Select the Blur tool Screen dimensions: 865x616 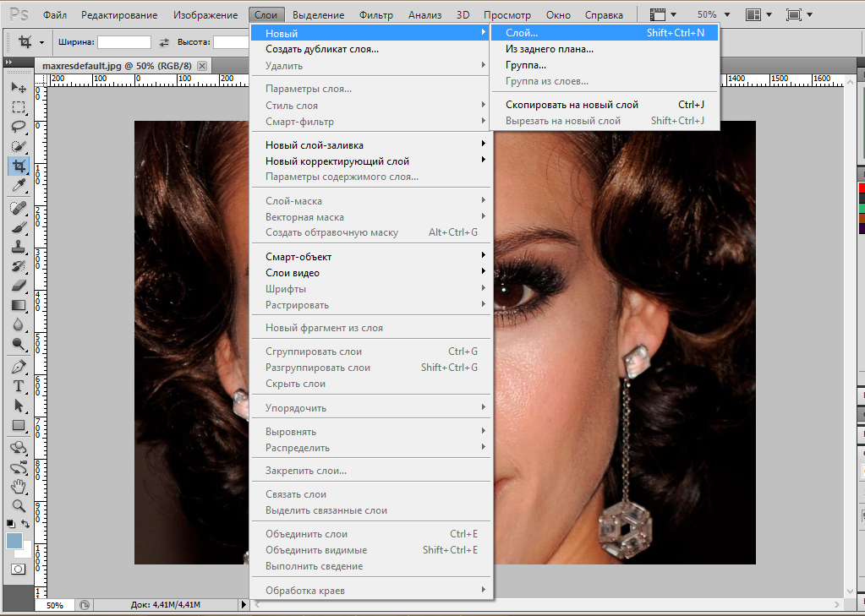(19, 324)
